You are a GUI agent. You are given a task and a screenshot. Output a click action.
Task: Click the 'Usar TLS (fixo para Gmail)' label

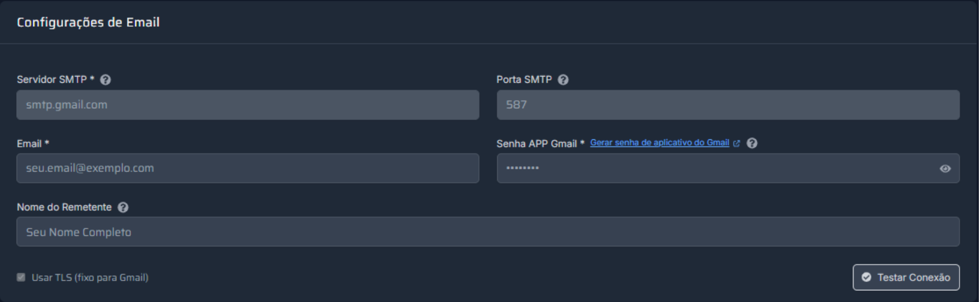90,277
